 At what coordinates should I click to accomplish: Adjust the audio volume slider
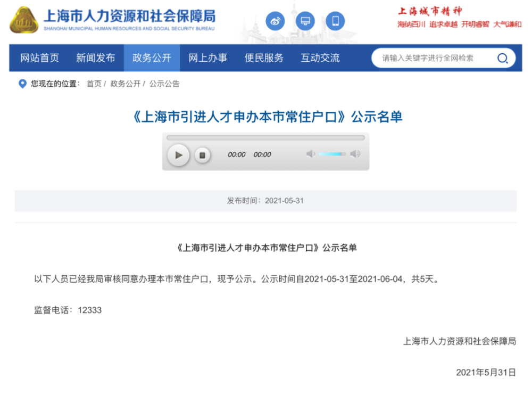coord(332,154)
